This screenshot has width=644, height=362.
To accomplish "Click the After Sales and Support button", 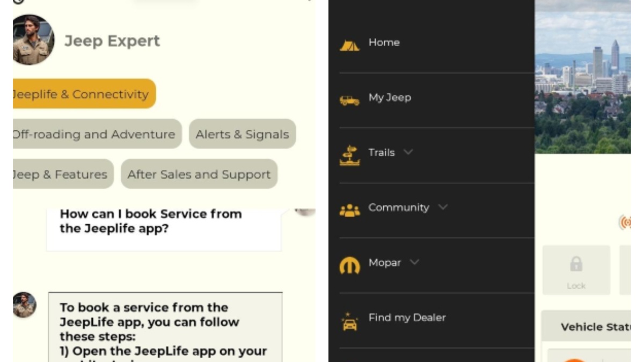I will 199,174.
